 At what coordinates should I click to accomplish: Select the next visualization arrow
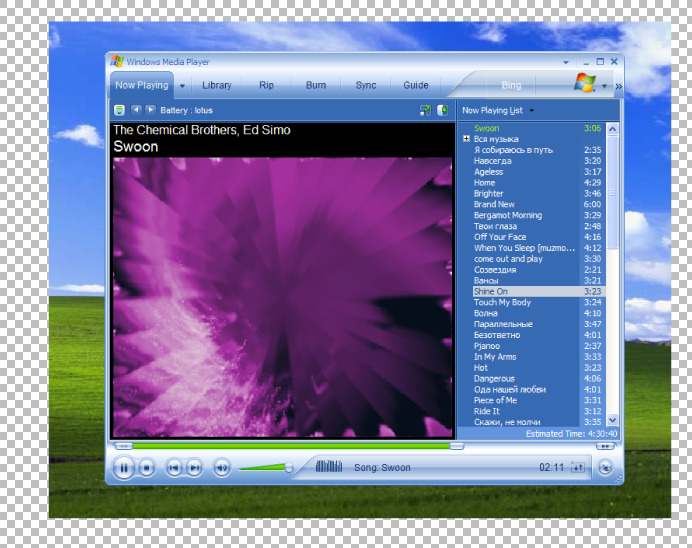[x=150, y=109]
